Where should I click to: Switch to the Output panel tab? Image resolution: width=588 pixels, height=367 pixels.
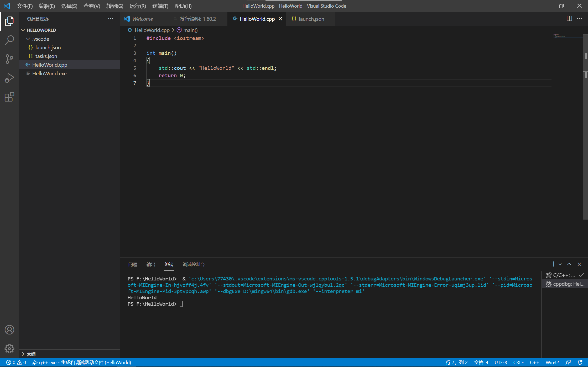pos(151,264)
